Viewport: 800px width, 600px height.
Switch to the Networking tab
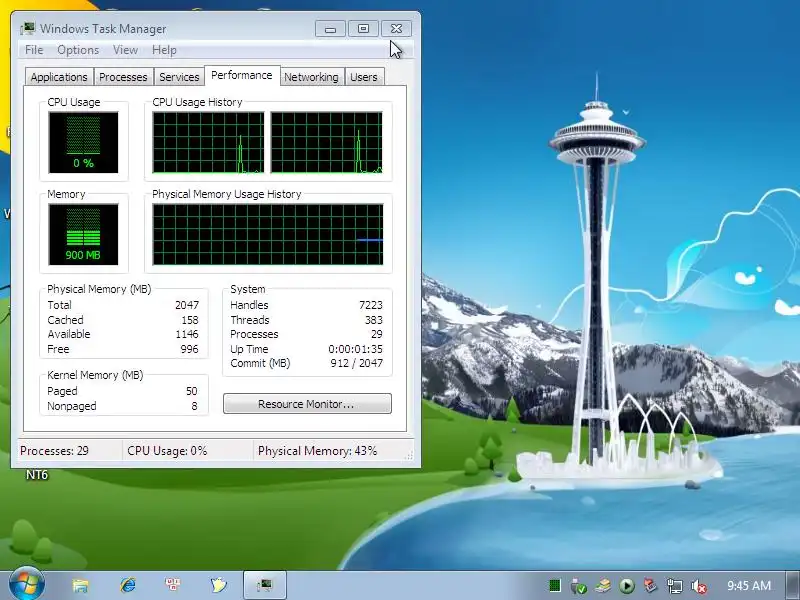311,77
